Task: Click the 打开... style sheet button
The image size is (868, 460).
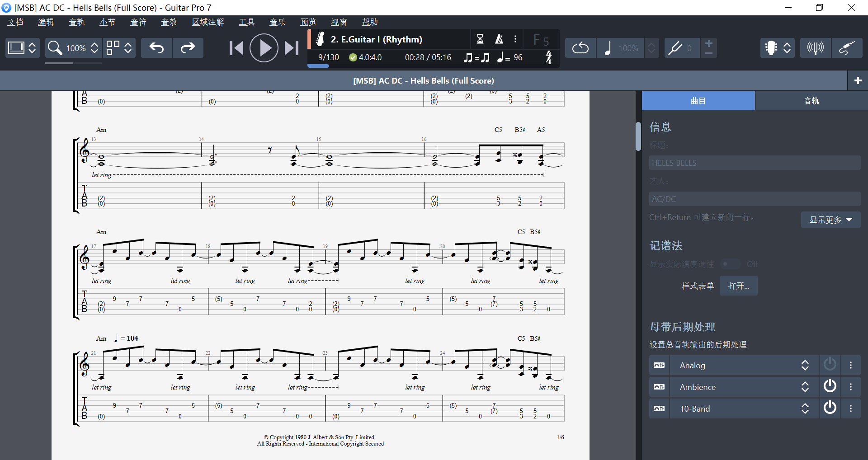Action: click(x=738, y=286)
